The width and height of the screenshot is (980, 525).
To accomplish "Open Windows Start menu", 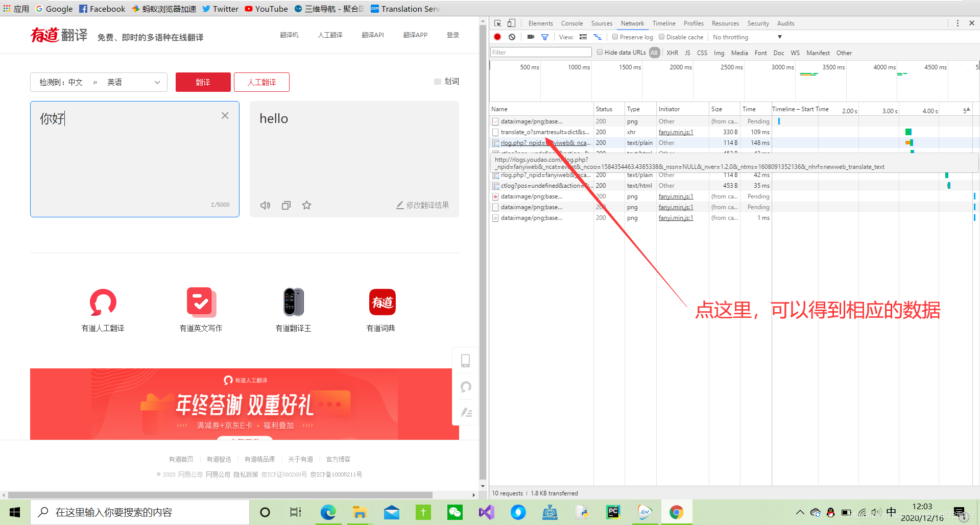I will (x=15, y=512).
